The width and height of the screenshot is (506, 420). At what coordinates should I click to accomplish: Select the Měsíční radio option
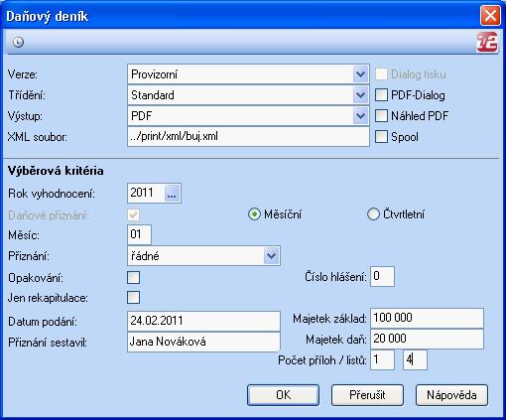(254, 214)
